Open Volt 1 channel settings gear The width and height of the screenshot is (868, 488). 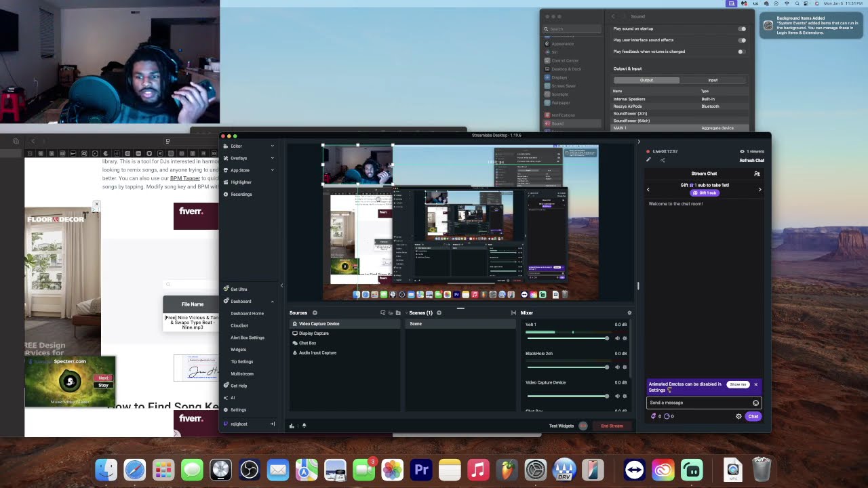(625, 338)
